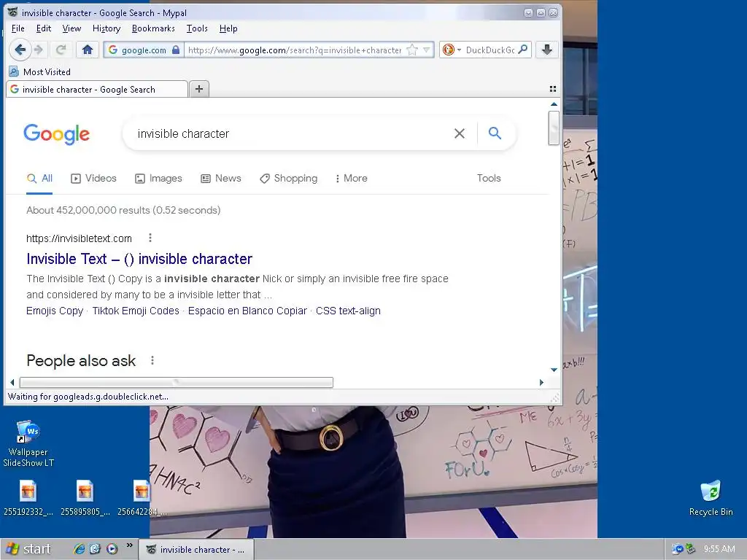Image resolution: width=747 pixels, height=560 pixels.
Task: Launch Internet Explorer from quick launch
Action: [x=79, y=549]
